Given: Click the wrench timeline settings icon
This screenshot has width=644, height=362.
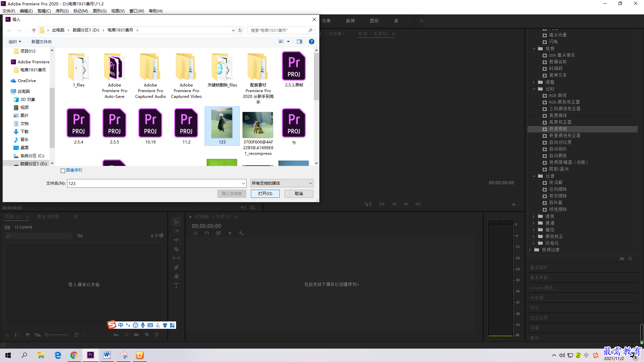Looking at the screenshot, I should coord(241,233).
